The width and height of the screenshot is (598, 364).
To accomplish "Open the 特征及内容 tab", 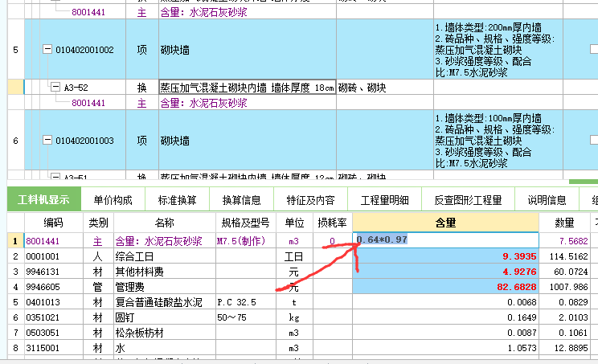I will tap(310, 200).
